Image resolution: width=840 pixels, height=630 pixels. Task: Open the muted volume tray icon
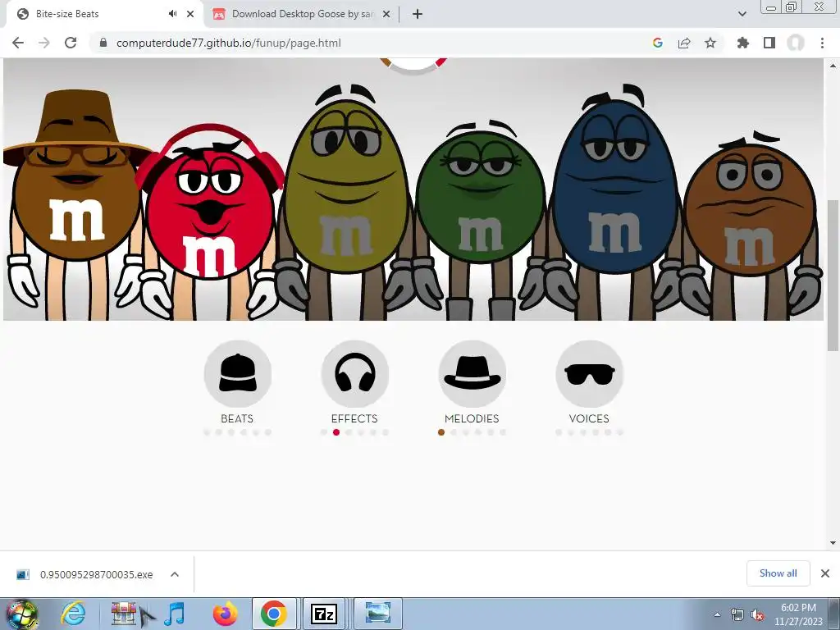click(x=757, y=614)
